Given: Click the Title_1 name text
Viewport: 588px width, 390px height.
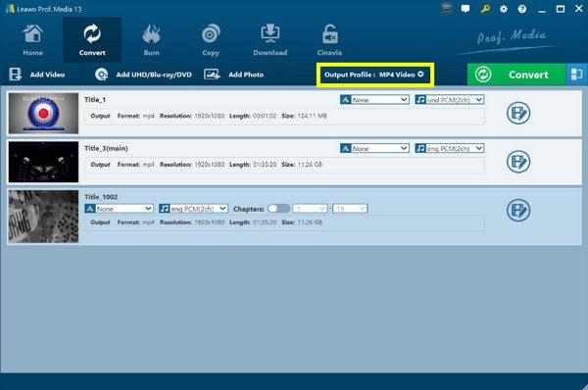Looking at the screenshot, I should pos(95,99).
